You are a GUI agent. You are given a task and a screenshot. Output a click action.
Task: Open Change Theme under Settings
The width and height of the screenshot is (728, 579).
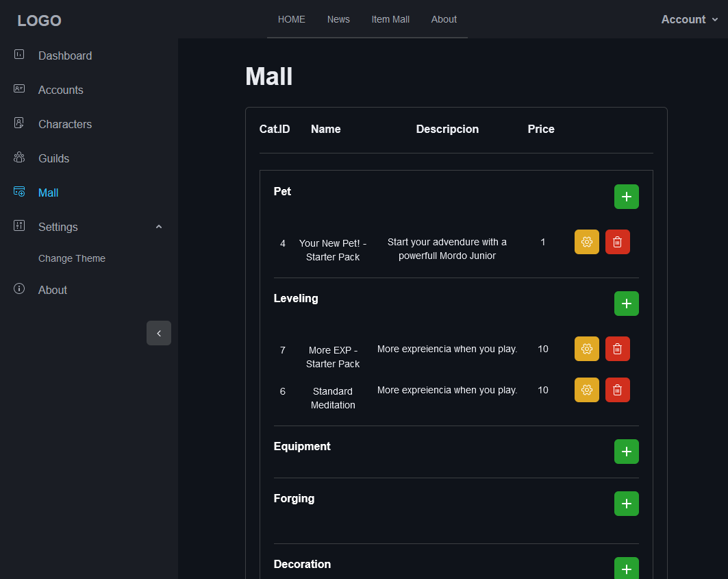pos(72,258)
